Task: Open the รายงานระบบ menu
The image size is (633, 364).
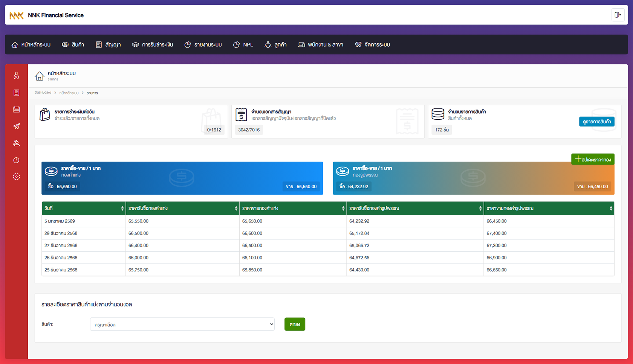Action: [x=203, y=45]
